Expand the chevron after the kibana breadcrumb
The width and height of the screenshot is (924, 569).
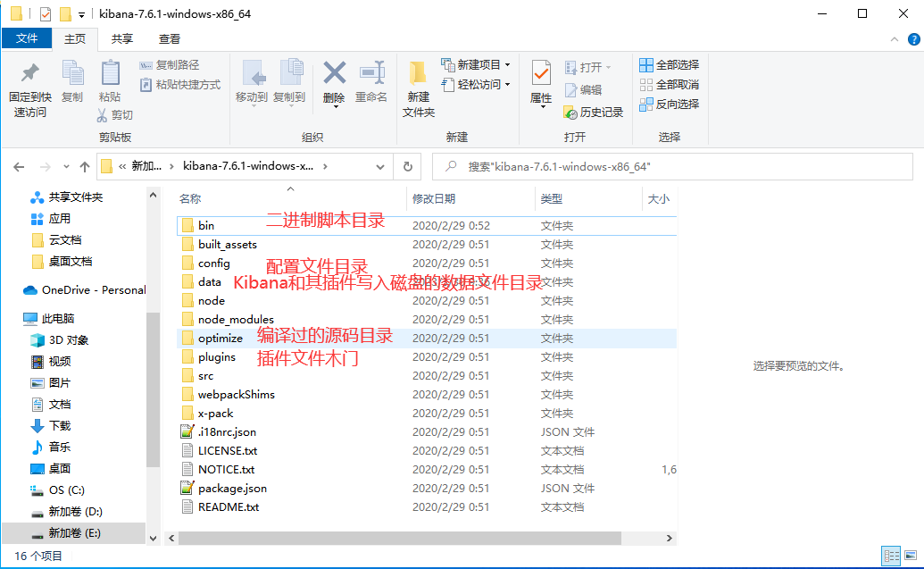point(325,166)
